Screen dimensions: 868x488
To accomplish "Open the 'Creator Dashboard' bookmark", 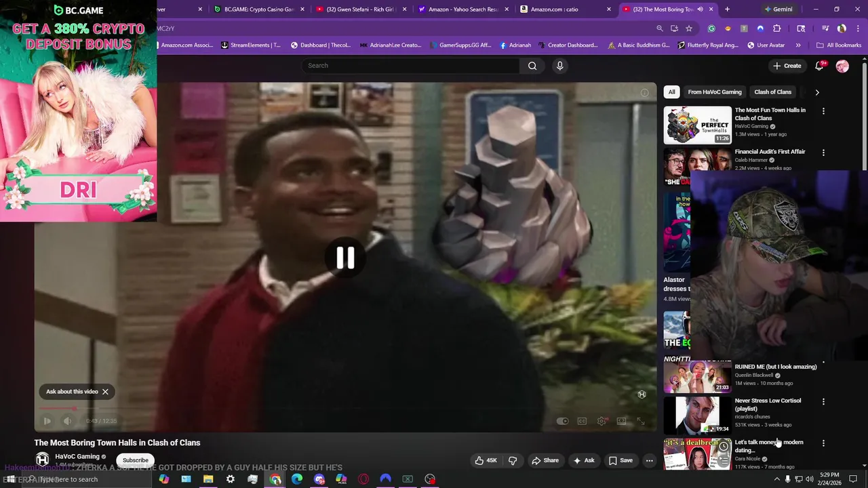I will (568, 45).
